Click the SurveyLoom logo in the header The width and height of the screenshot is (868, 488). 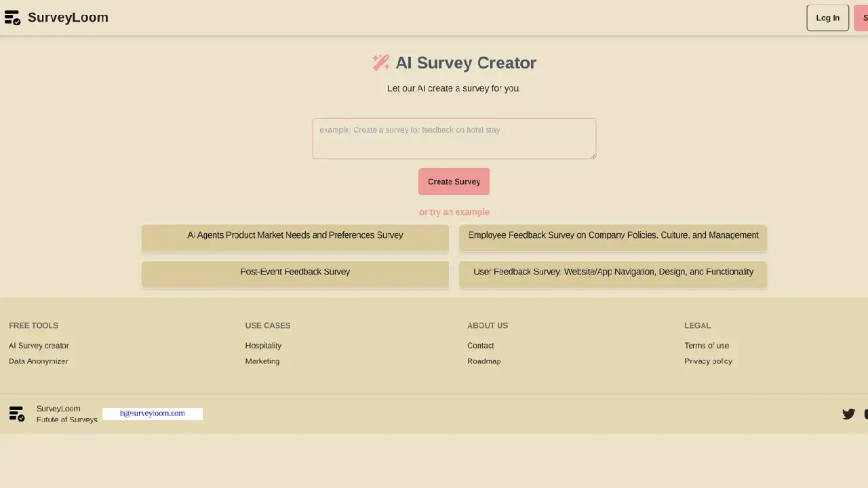(57, 17)
